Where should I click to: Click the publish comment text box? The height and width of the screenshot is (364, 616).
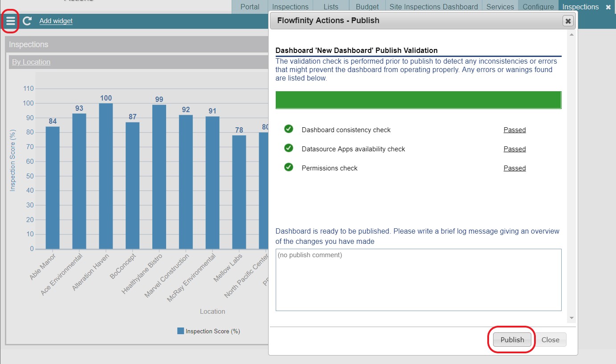tap(418, 279)
